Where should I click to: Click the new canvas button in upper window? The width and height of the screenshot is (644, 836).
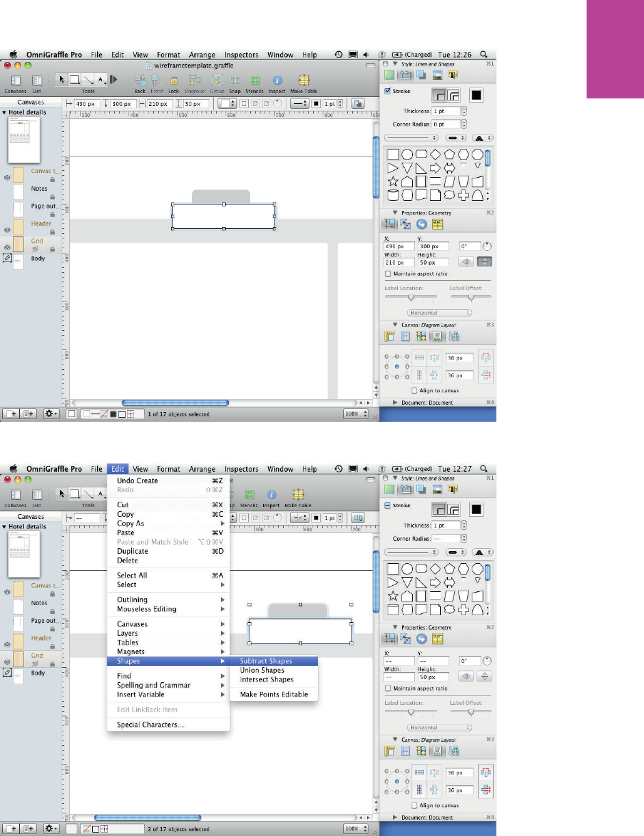[12, 414]
